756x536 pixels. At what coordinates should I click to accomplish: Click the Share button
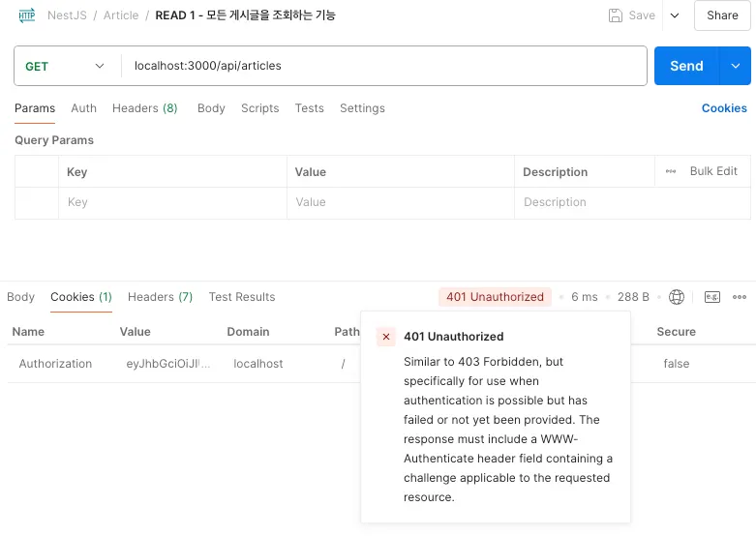722,15
